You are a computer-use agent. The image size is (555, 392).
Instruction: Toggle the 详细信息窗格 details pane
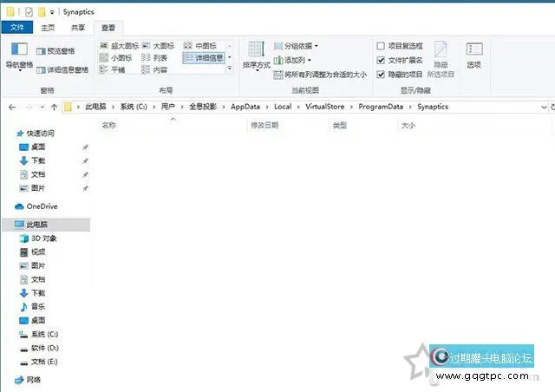(62, 70)
